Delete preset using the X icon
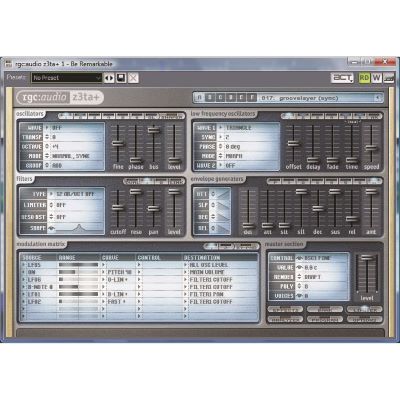400x400 pixels. point(133,78)
